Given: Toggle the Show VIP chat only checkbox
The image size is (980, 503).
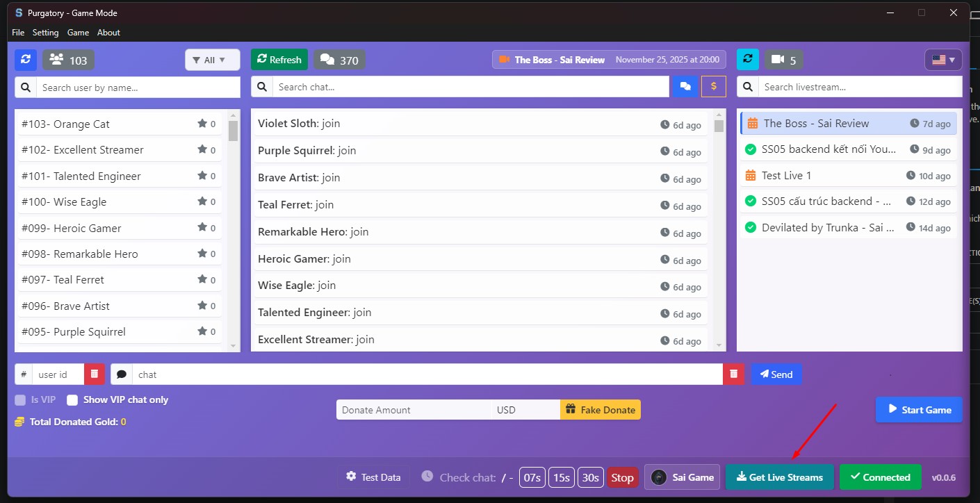Looking at the screenshot, I should pos(72,400).
